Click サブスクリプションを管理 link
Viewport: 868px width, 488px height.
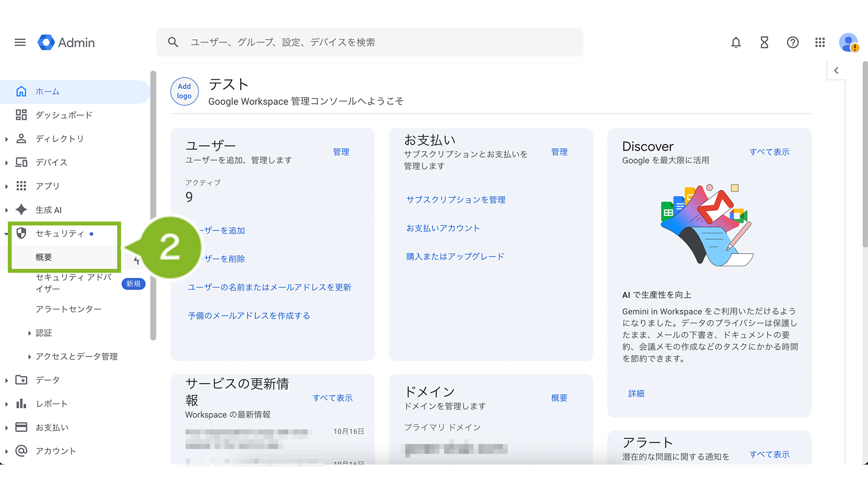coord(455,200)
